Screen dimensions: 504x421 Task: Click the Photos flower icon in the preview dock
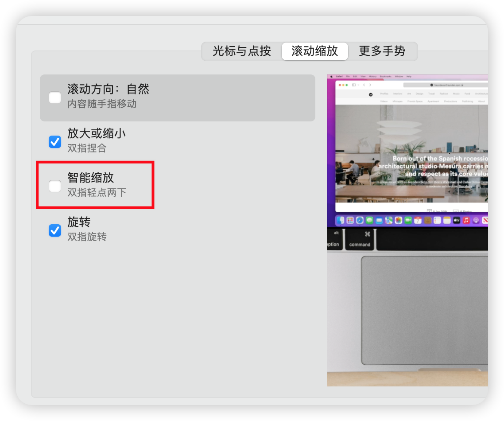pos(399,220)
